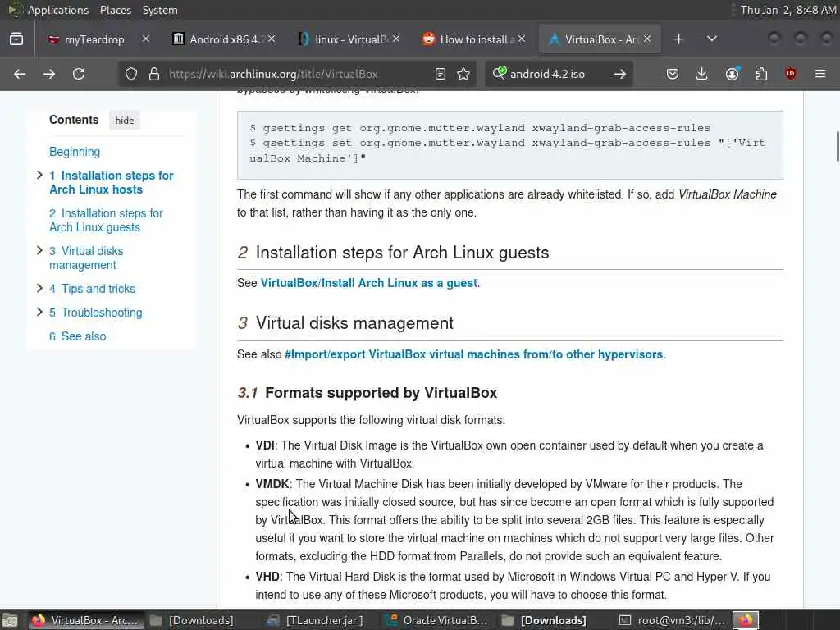Open a new browser tab
The width and height of the screenshot is (840, 630).
pos(678,39)
